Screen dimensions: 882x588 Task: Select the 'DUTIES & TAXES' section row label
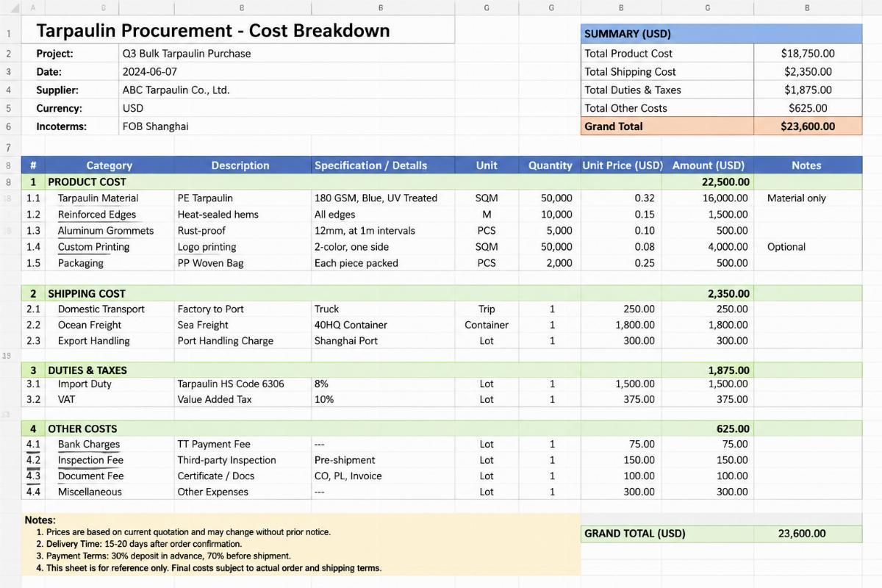point(87,370)
